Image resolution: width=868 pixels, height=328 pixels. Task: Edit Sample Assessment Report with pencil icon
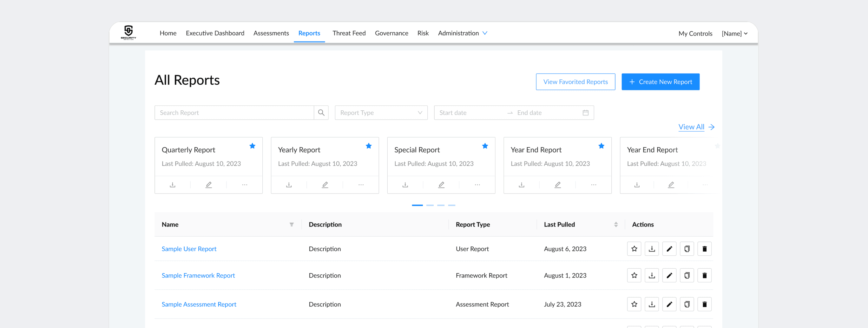coord(669,305)
